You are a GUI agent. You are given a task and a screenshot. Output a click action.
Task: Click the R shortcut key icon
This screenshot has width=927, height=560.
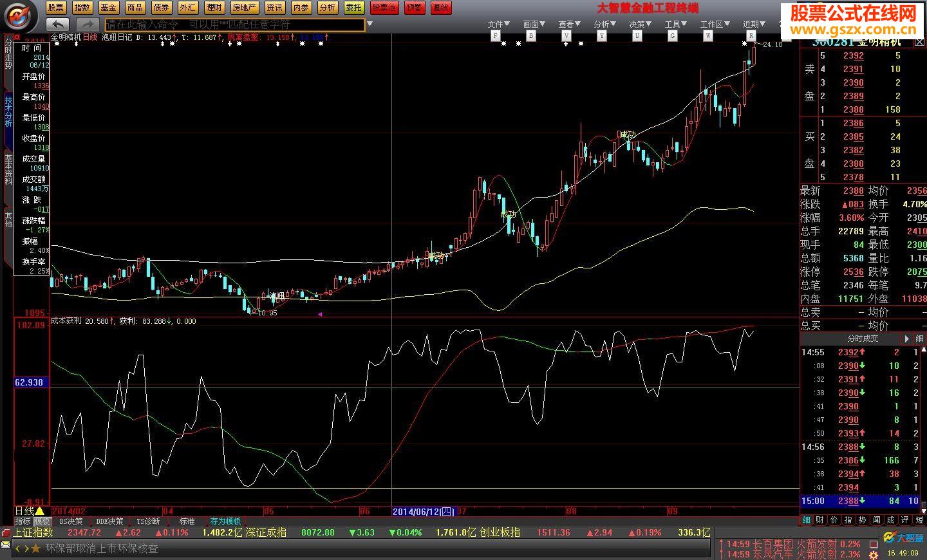pos(751,36)
